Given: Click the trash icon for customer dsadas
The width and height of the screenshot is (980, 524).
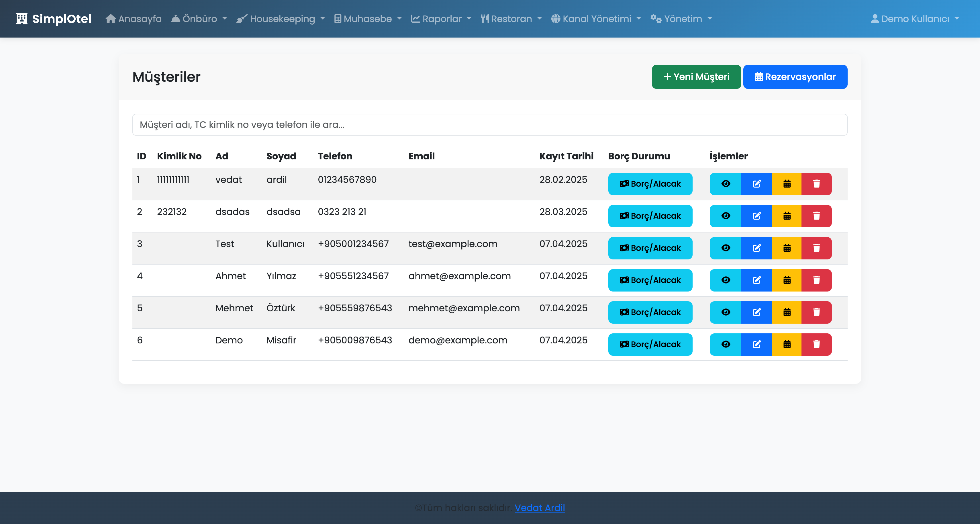Looking at the screenshot, I should pos(816,216).
